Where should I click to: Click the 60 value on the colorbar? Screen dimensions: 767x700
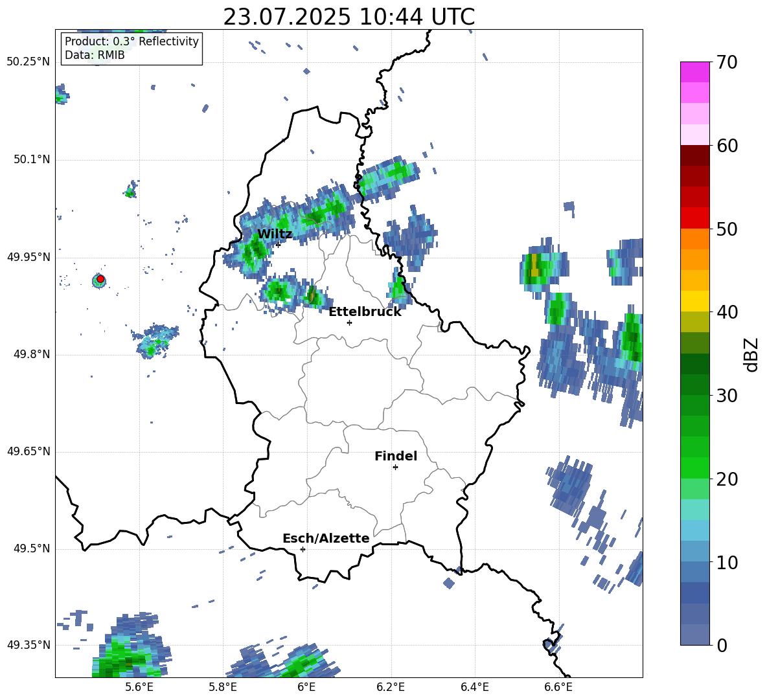pos(726,146)
